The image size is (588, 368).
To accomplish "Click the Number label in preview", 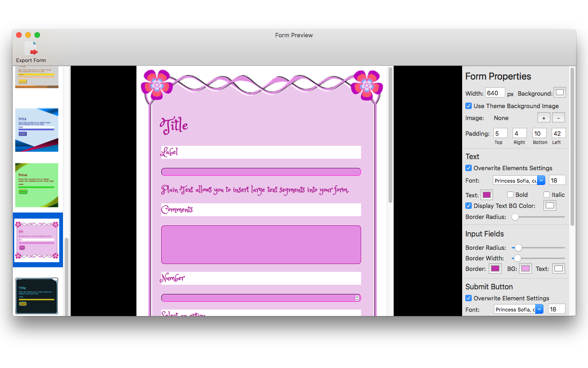I will pos(173,278).
